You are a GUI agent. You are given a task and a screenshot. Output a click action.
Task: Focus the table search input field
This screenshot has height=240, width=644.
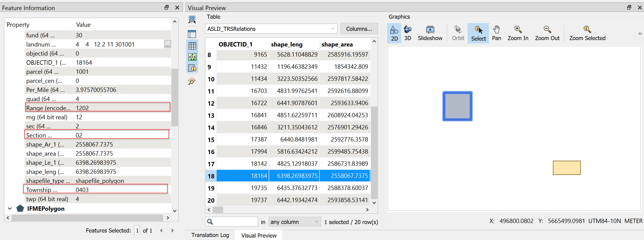coord(232,222)
